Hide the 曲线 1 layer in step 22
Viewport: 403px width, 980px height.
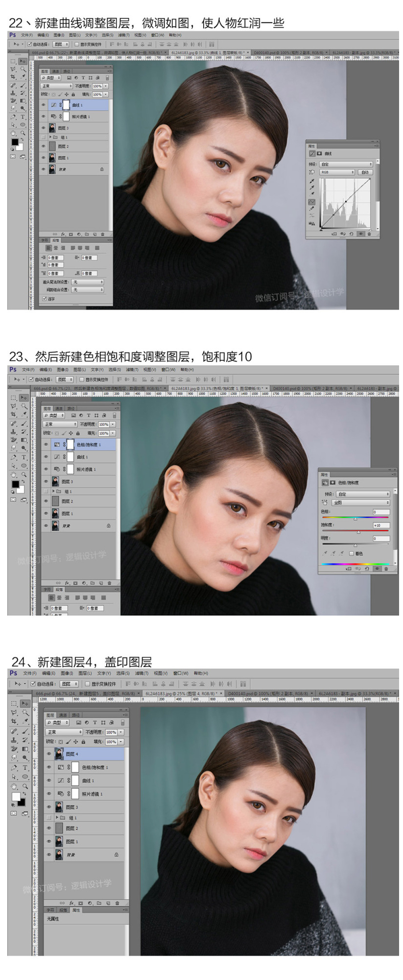point(44,105)
